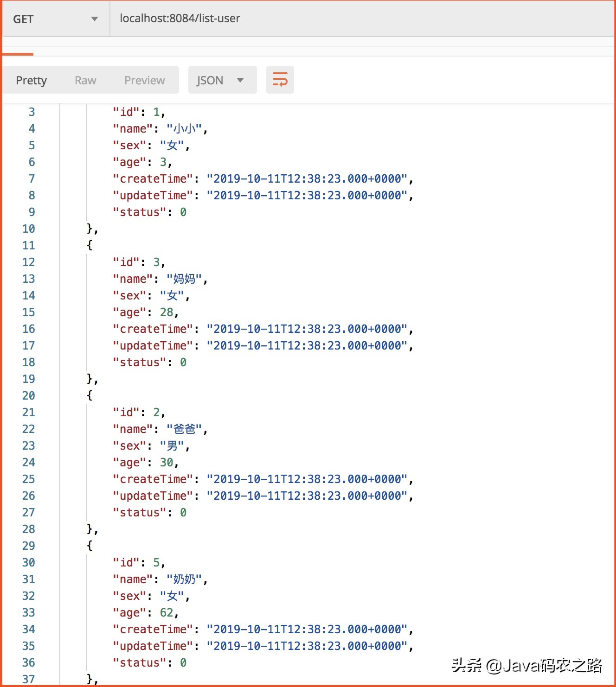Select the "奶奶" name value
The width and height of the screenshot is (616, 687).
coord(184,579)
